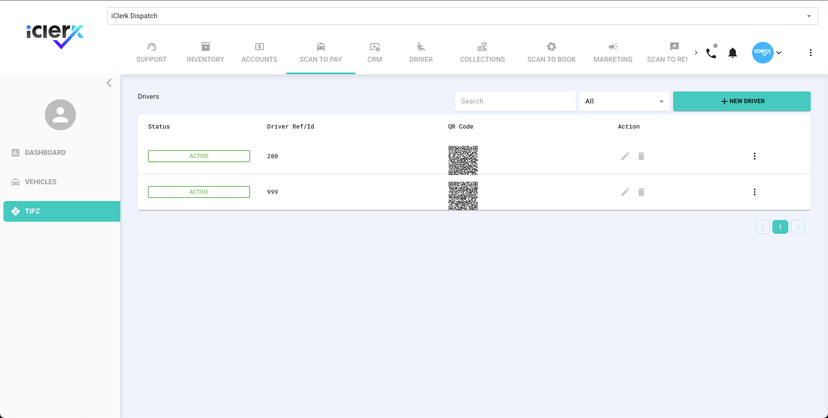Click the drivers Search field
The width and height of the screenshot is (828, 418).
click(x=514, y=101)
